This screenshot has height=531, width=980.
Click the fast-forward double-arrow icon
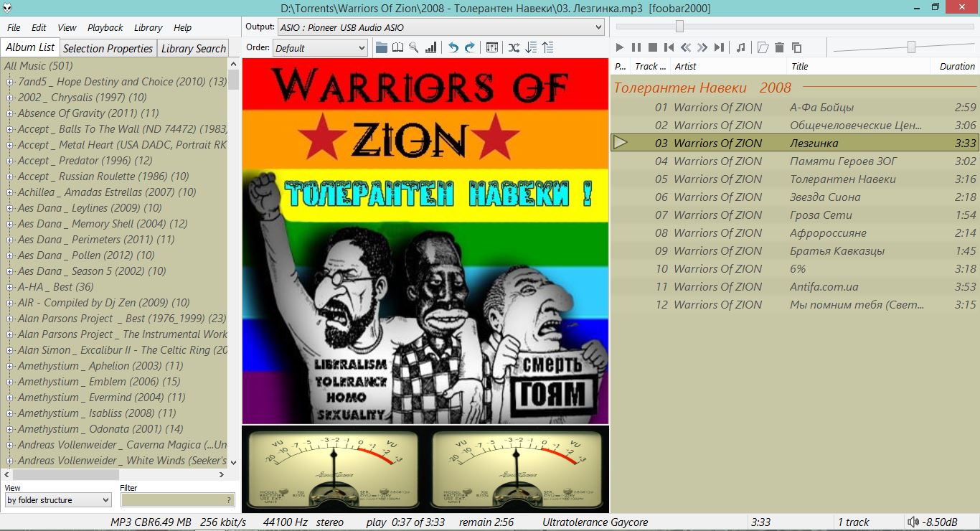point(702,47)
